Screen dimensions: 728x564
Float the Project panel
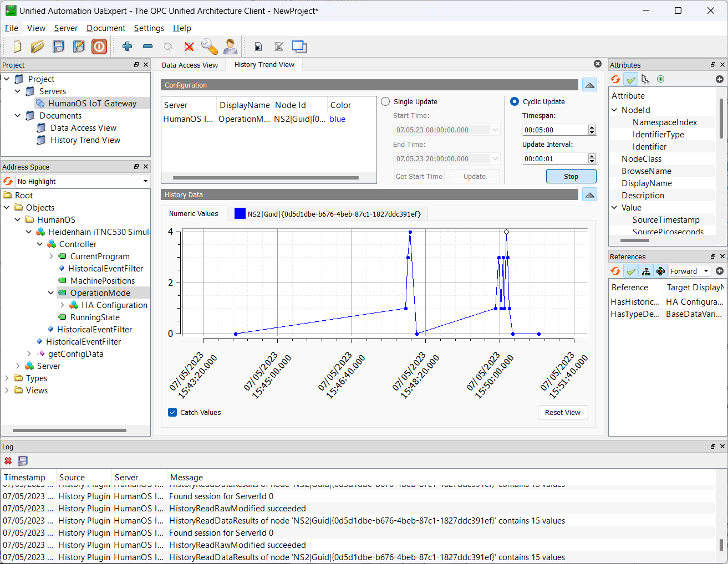[136, 65]
